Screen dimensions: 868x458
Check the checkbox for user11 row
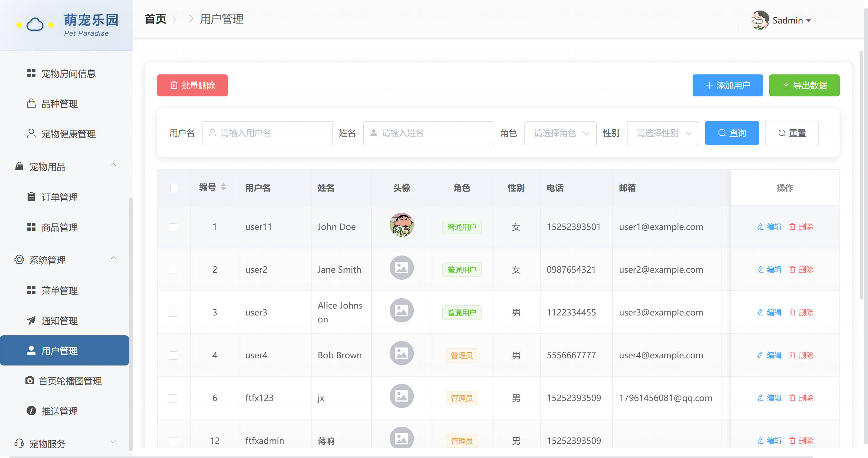coord(173,227)
